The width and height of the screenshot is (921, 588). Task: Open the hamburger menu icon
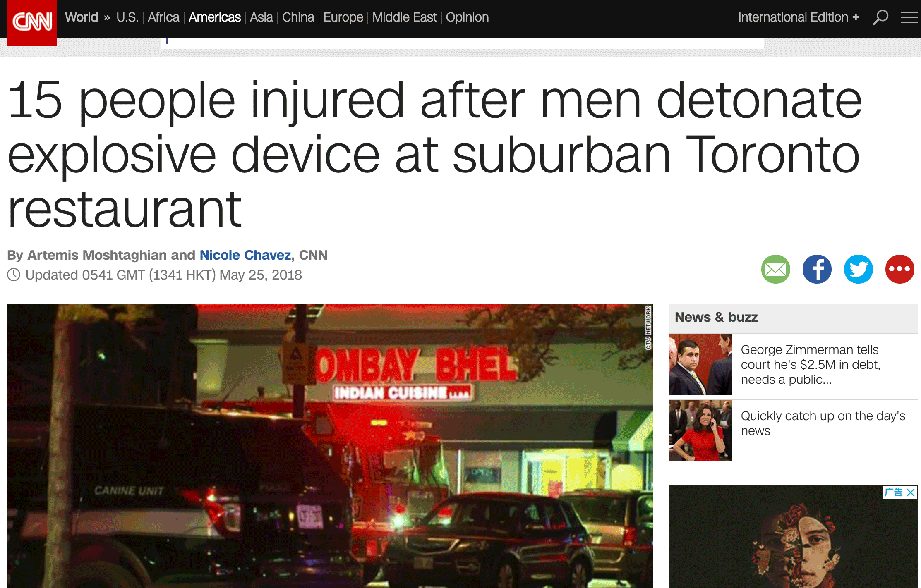click(x=909, y=17)
